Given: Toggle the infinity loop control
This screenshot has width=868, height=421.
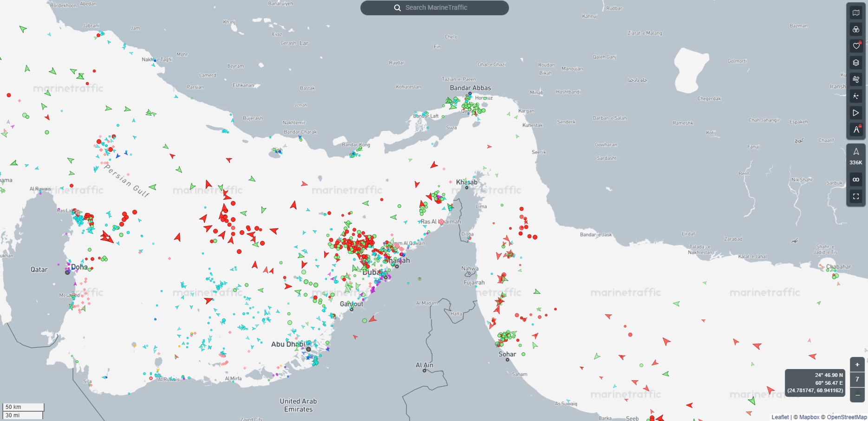Looking at the screenshot, I should click(x=856, y=179).
